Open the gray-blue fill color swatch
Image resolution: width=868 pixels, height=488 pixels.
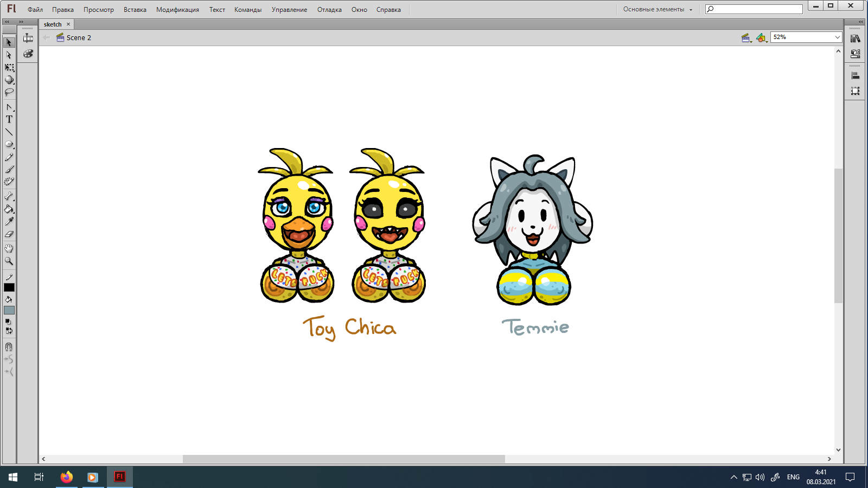(x=9, y=310)
